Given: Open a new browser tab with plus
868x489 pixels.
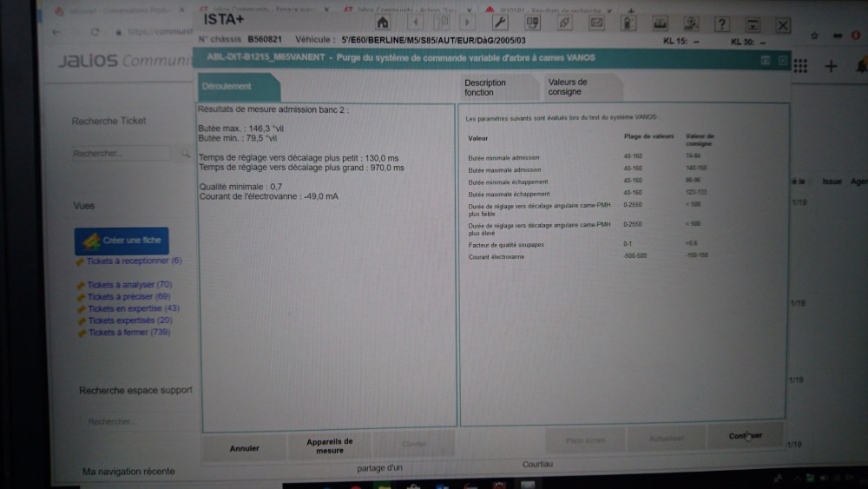Looking at the screenshot, I should coord(630,10).
